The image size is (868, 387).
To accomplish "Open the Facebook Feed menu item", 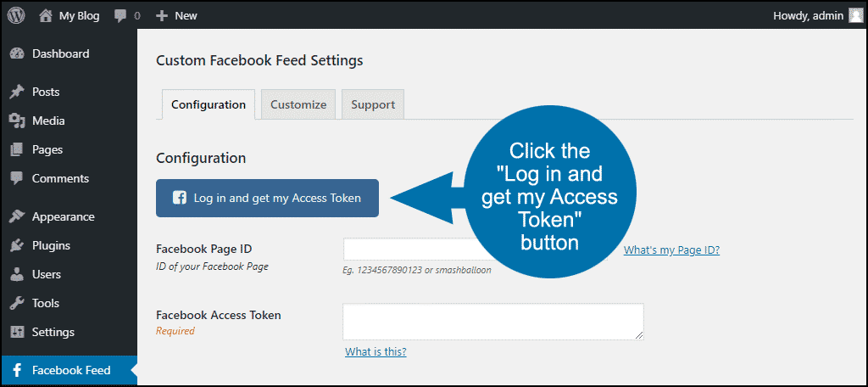I will tap(69, 370).
